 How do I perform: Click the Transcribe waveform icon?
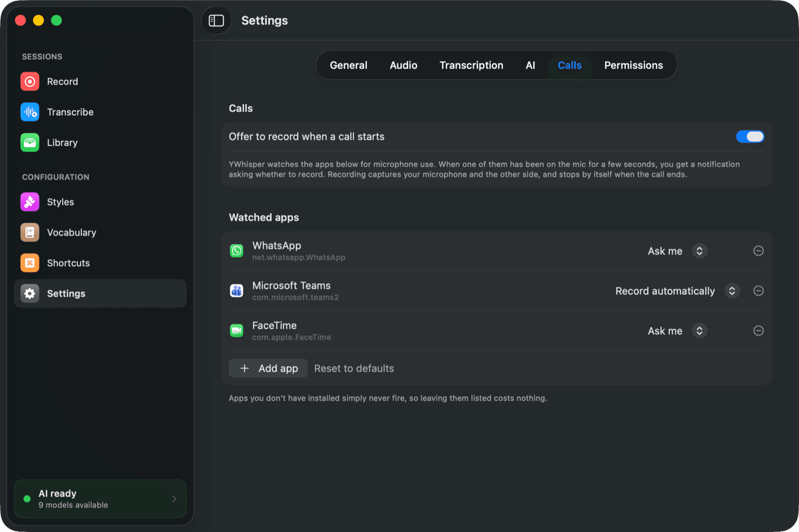tap(30, 112)
